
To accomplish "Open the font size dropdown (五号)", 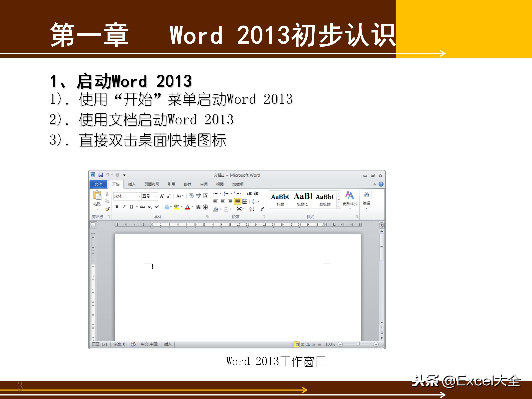I will pos(156,196).
